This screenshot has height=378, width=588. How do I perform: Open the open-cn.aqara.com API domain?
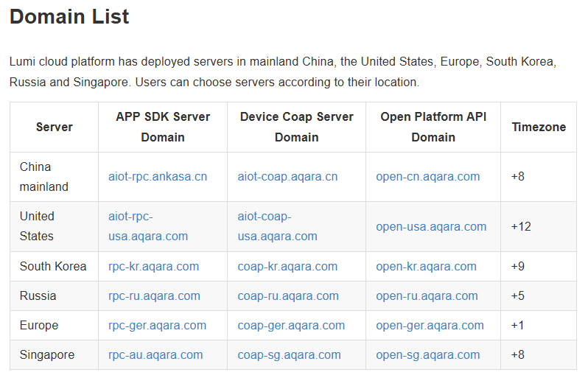coord(427,177)
